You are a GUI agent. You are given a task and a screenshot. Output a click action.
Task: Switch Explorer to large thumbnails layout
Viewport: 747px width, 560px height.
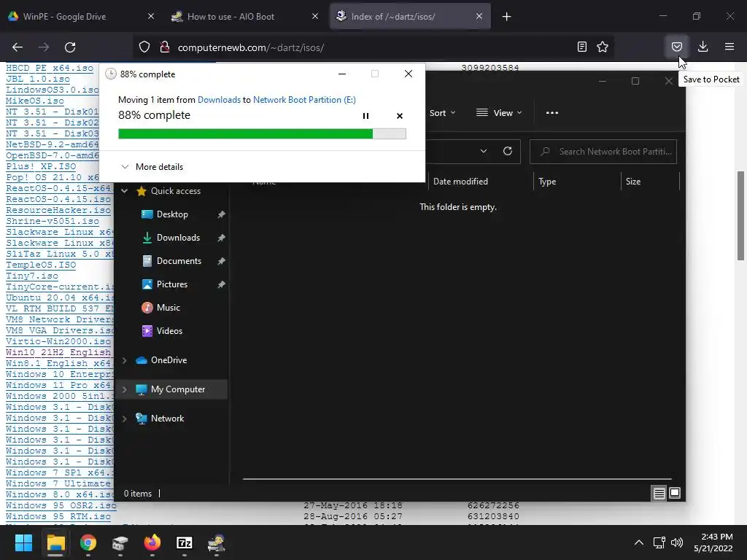pyautogui.click(x=675, y=493)
